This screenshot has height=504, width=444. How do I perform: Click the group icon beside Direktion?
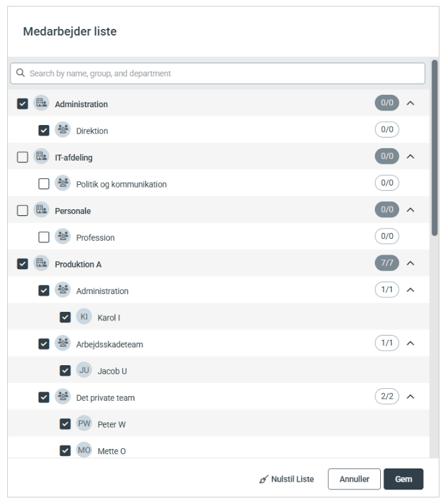click(62, 130)
